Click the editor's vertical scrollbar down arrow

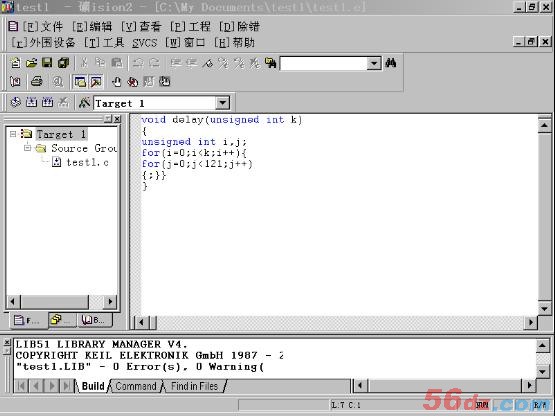point(544,308)
